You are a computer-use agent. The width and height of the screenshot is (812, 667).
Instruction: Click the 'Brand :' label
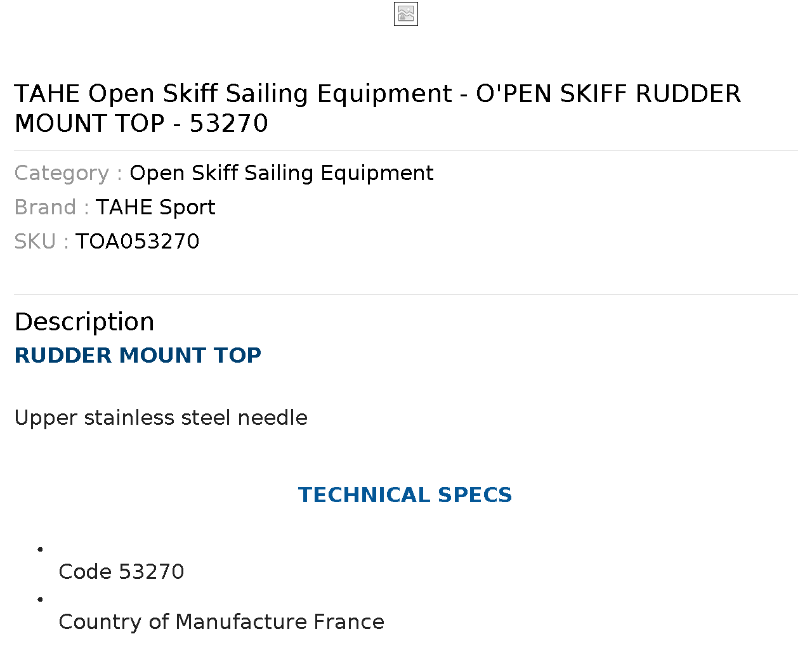pos(51,207)
